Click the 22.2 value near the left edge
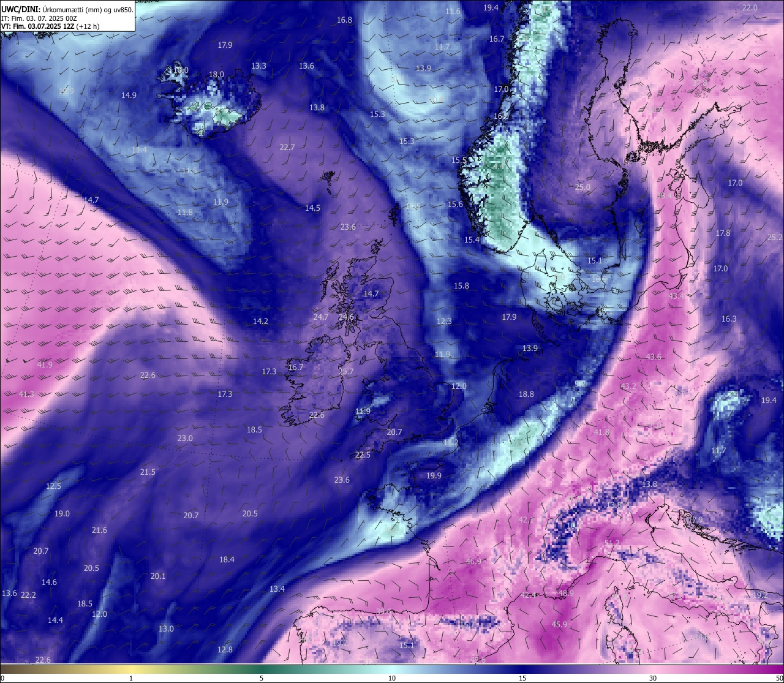This screenshot has height=683, width=784. click(x=28, y=595)
